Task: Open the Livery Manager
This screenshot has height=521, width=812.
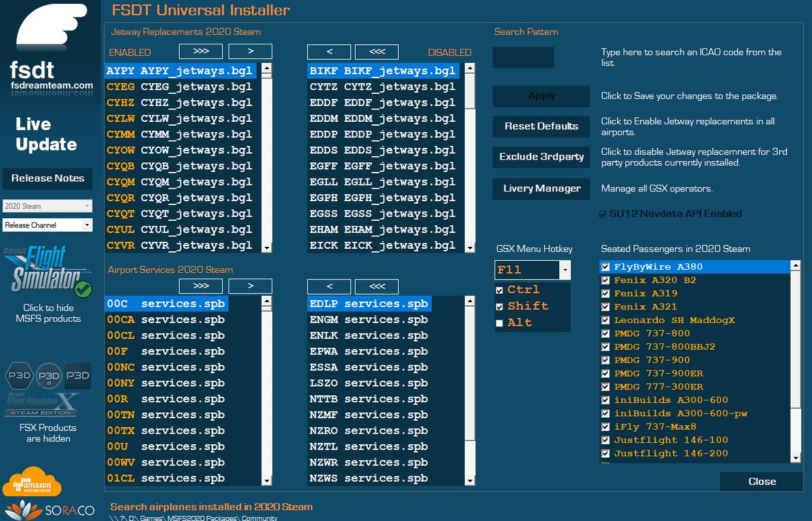Action: pyautogui.click(x=541, y=189)
